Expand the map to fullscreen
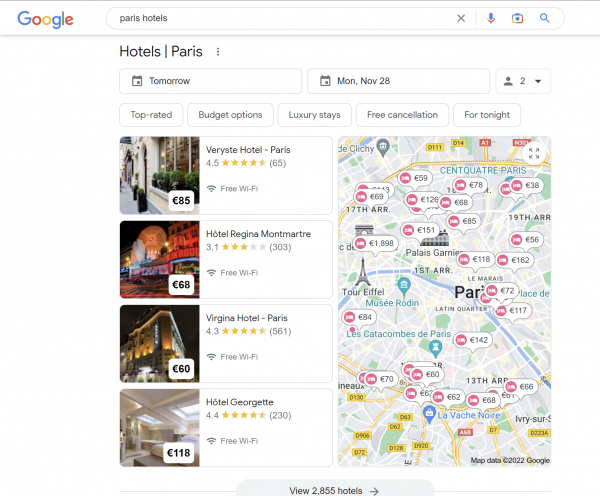This screenshot has width=600, height=496. point(534,153)
